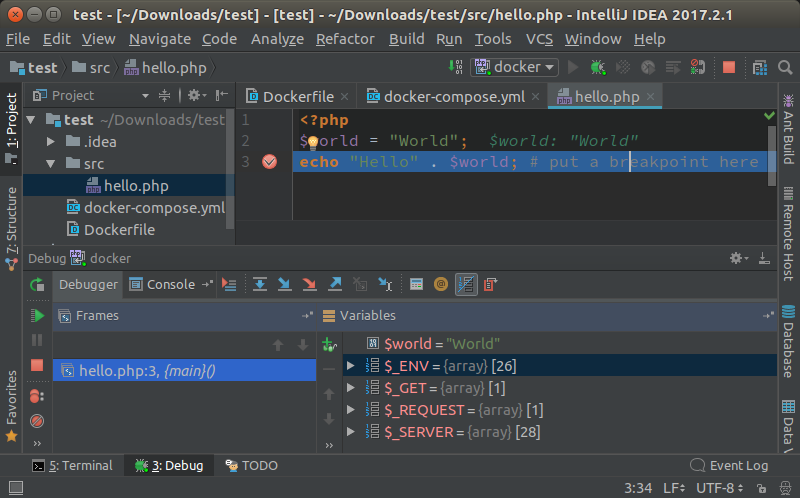Switch to docker-compose.yml editor tab
The width and height of the screenshot is (800, 498).
click(x=453, y=96)
